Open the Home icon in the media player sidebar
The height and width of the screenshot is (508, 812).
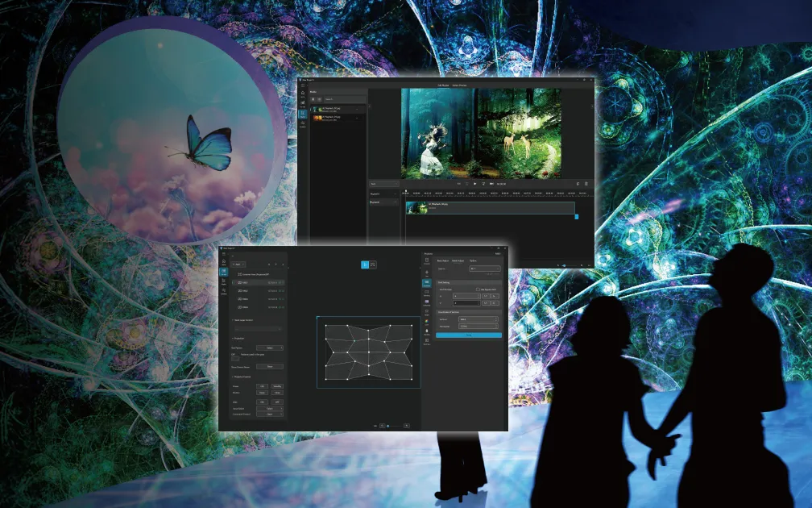click(x=303, y=94)
